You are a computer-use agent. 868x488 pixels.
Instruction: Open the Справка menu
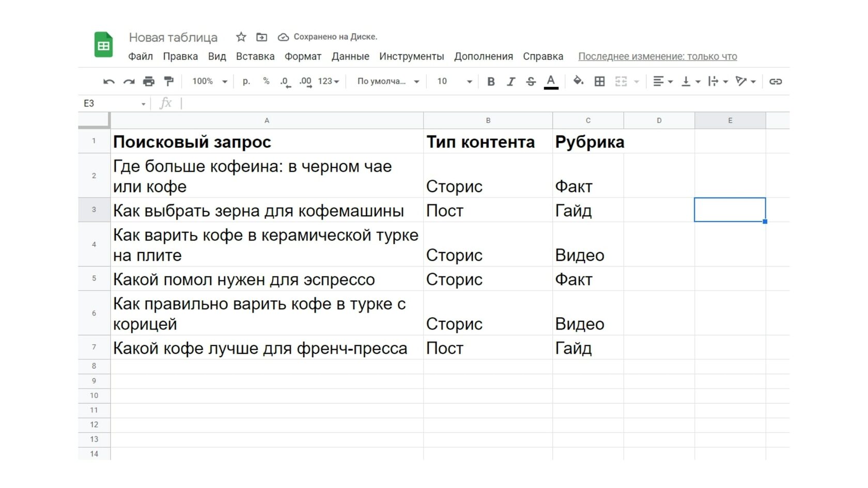pos(543,56)
